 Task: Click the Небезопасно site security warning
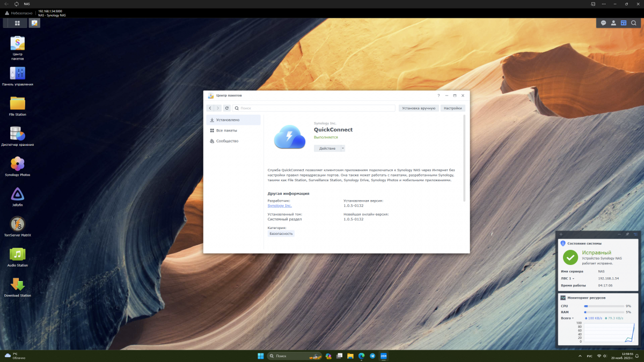(19, 13)
